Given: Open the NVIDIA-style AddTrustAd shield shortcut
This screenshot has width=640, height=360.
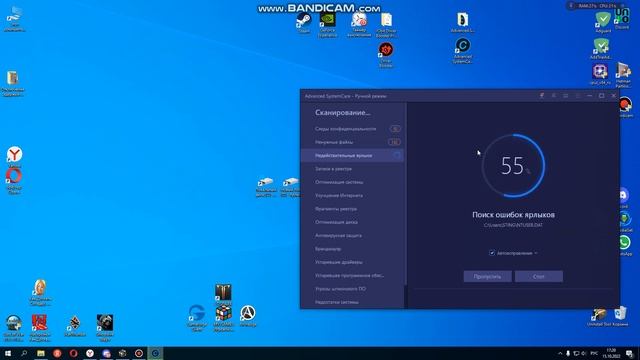Looking at the screenshot, I should 601,49.
